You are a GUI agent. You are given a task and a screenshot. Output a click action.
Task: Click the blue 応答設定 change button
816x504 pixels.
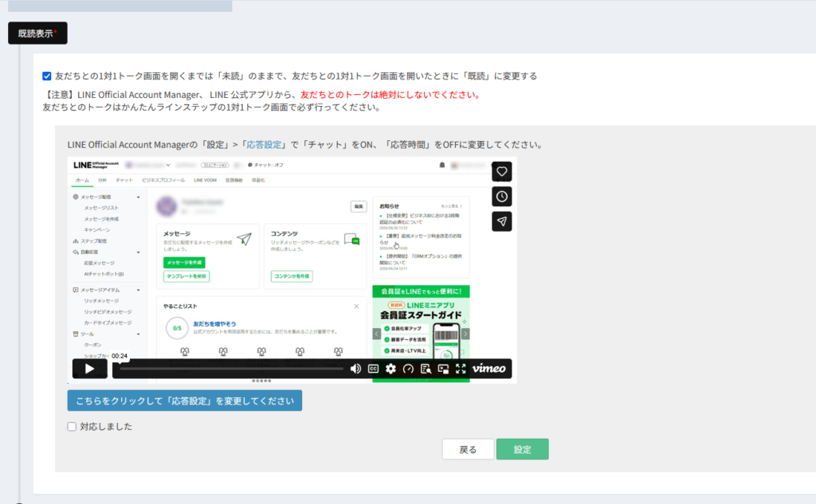[x=185, y=400]
